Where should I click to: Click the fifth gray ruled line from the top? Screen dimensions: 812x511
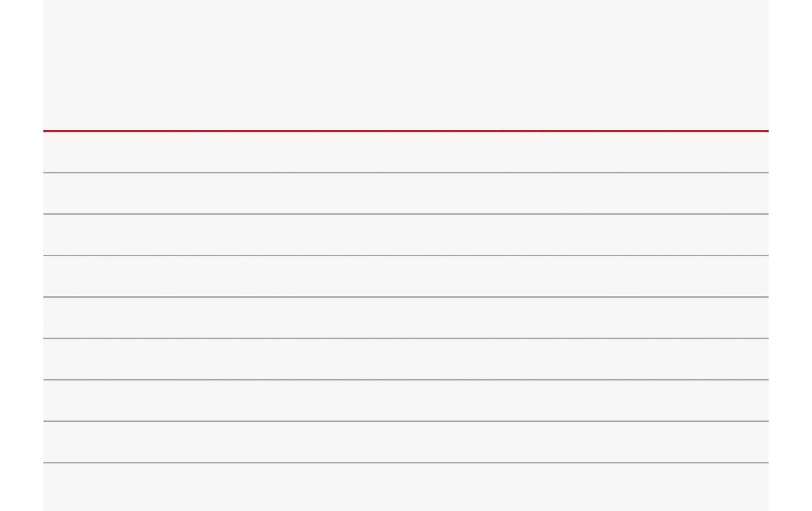click(x=405, y=339)
